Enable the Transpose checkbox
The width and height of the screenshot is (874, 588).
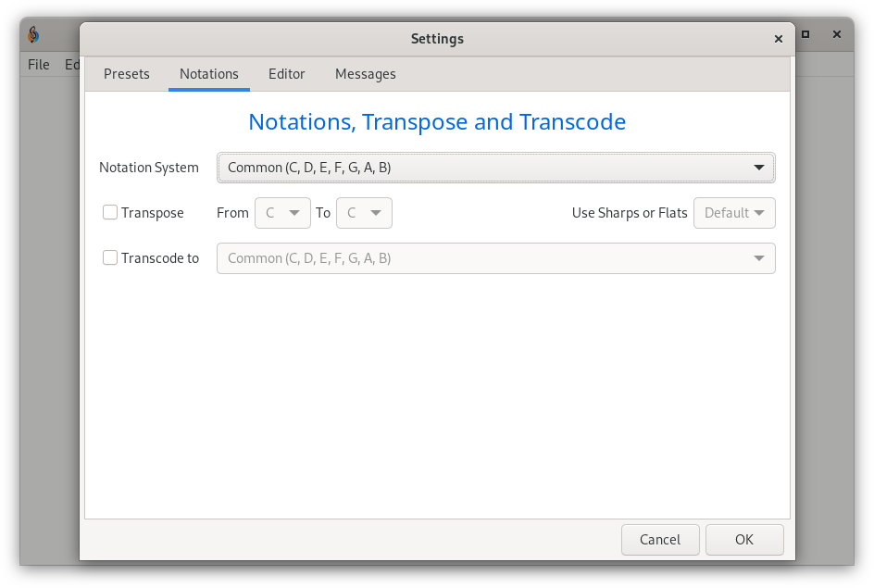coord(110,212)
